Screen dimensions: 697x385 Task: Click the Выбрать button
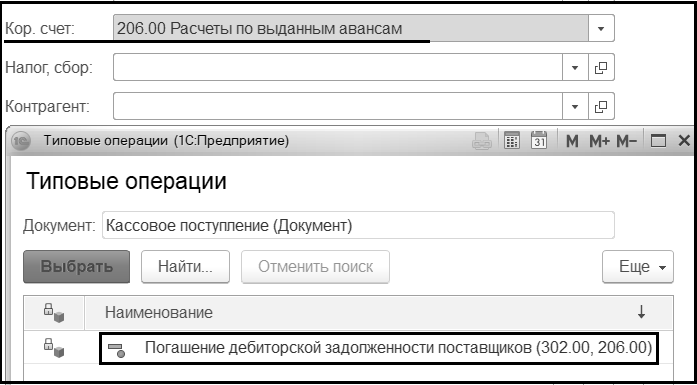click(76, 267)
